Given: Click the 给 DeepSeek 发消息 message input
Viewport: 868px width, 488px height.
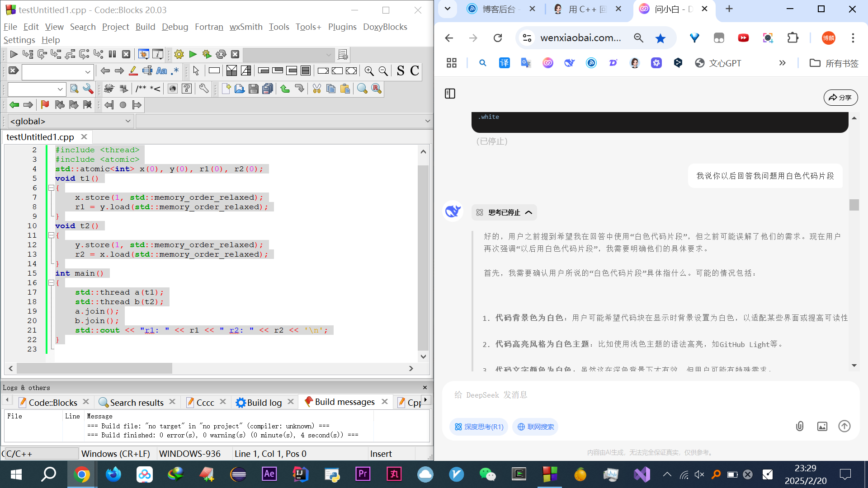Looking at the screenshot, I should pyautogui.click(x=651, y=395).
